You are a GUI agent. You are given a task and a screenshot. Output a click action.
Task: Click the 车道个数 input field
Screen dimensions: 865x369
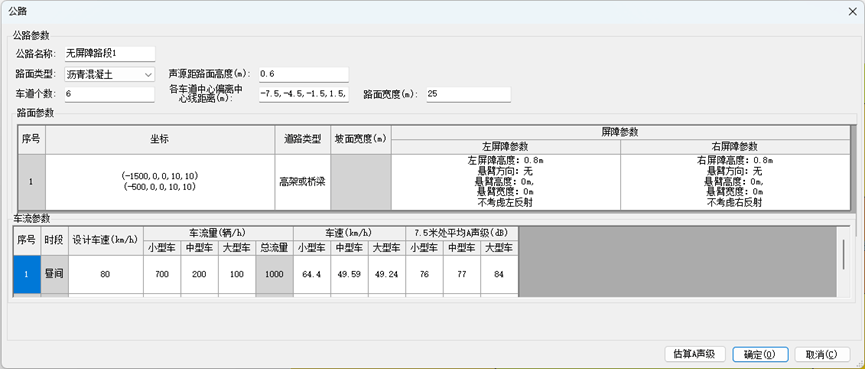109,94
